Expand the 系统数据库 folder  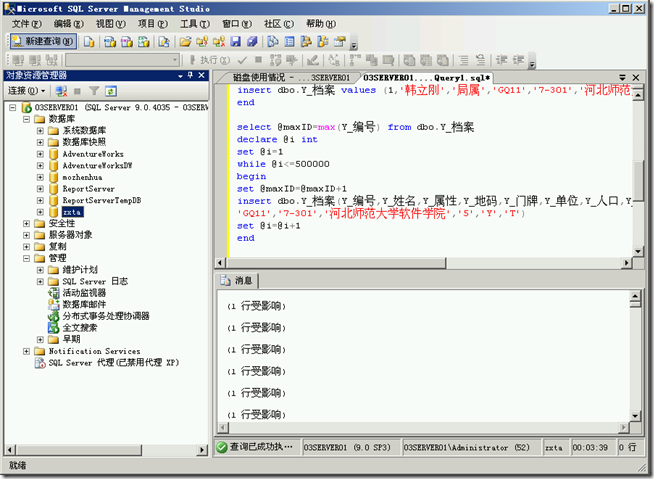pos(40,131)
